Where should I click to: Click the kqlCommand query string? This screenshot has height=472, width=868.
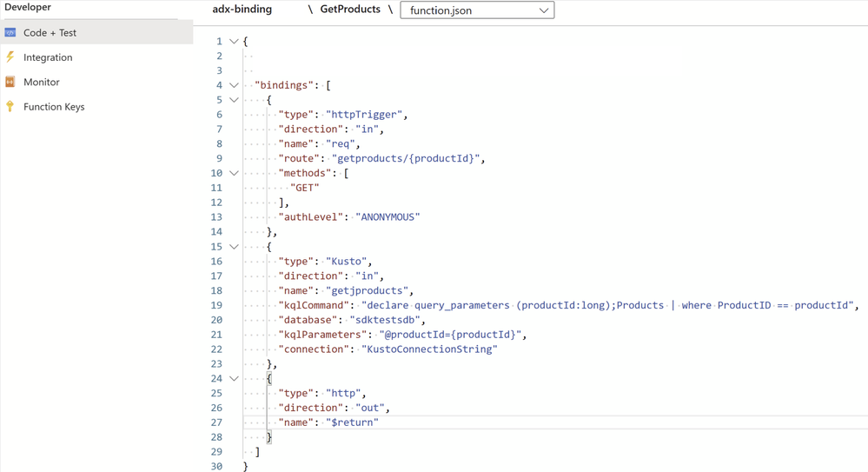point(608,305)
